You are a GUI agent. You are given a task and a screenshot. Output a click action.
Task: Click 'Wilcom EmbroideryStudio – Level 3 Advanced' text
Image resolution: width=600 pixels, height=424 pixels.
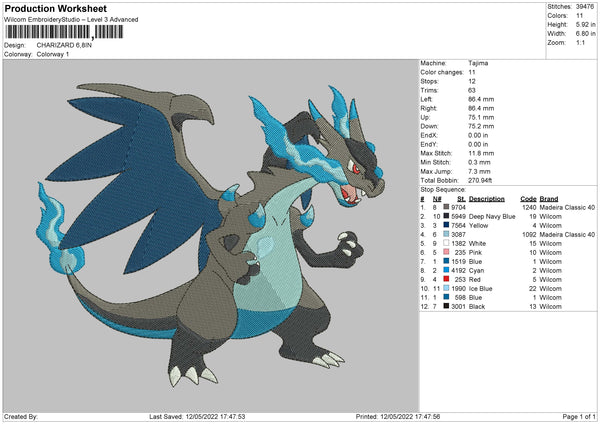[71, 20]
